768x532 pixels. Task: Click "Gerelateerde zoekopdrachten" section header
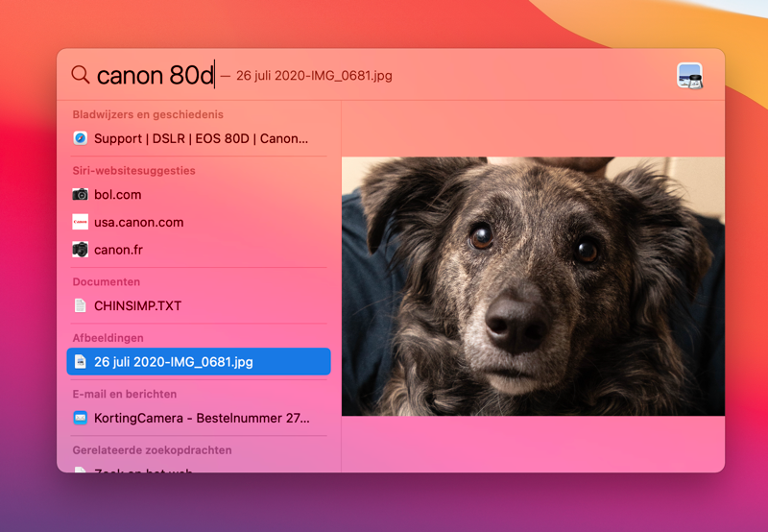tap(152, 450)
